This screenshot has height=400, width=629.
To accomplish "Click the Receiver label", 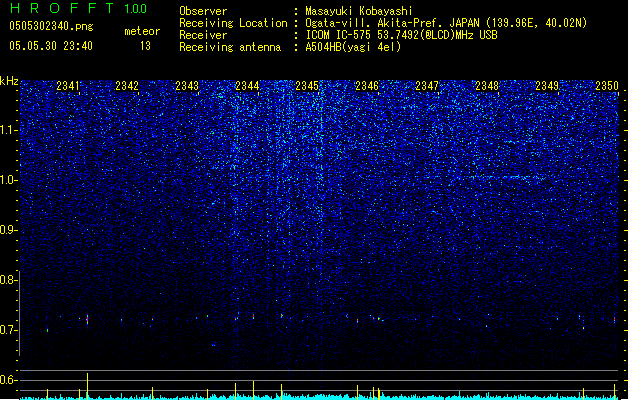I will (203, 35).
